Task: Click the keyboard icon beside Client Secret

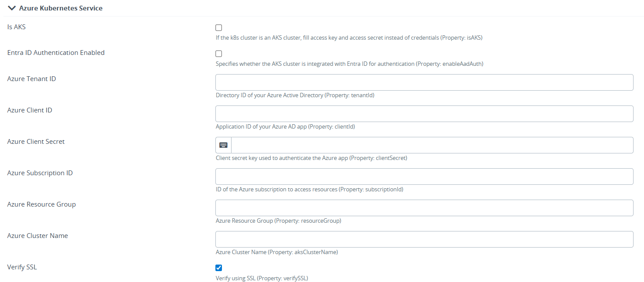Action: 223,145
